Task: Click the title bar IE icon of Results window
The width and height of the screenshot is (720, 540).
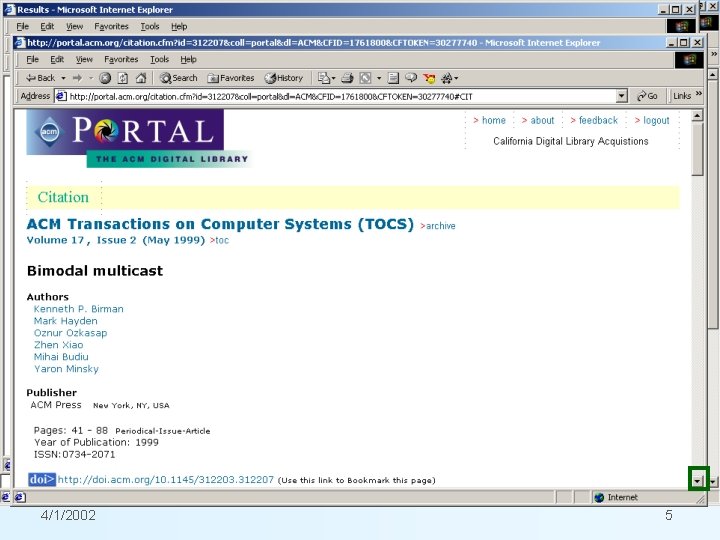Action: click(x=10, y=10)
